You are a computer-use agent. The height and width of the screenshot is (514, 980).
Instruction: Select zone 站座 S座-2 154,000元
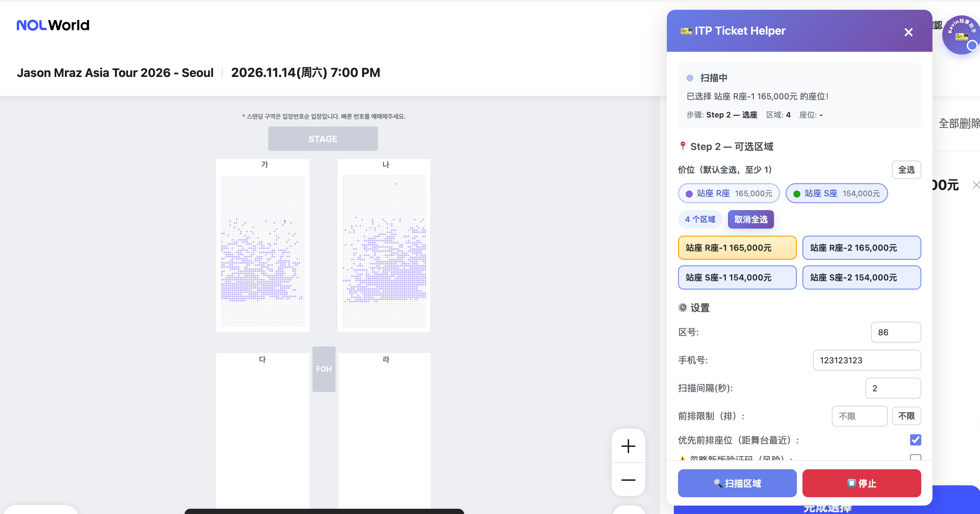[x=861, y=278]
